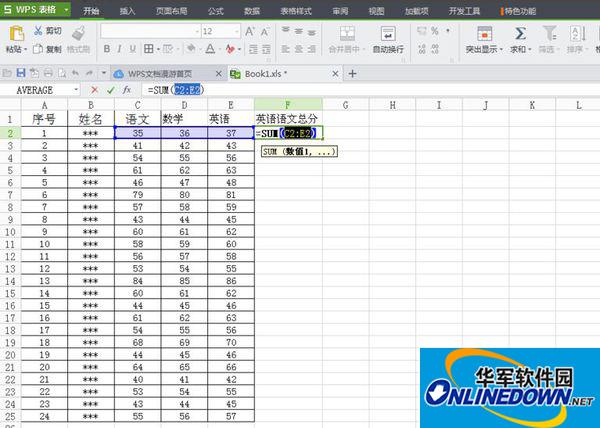
Task: Open the font size 12 dropdown
Action: [237, 31]
